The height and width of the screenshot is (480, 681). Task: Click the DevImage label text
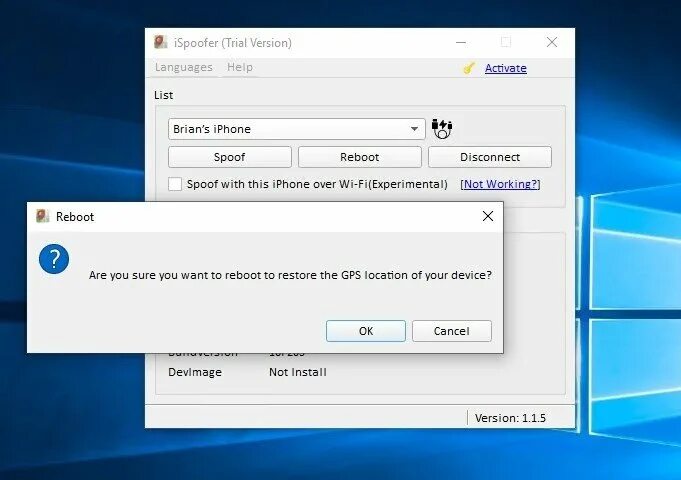[x=195, y=372]
